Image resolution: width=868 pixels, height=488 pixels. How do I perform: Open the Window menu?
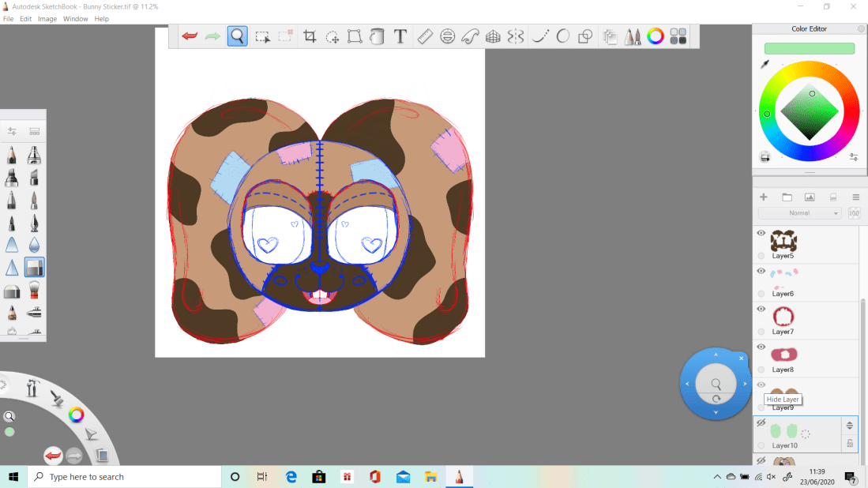[x=76, y=18]
